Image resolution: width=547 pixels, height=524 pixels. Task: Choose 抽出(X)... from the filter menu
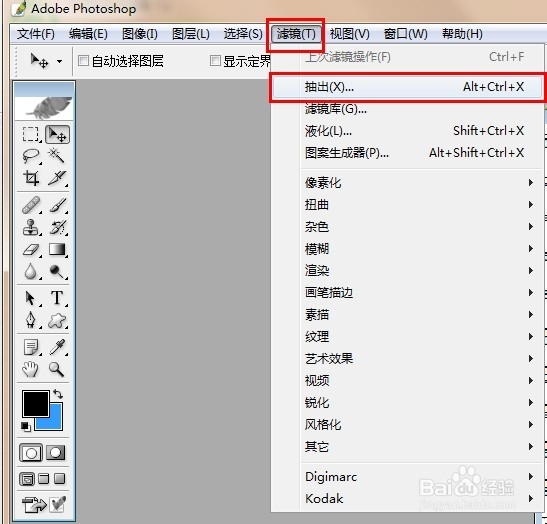pos(407,87)
